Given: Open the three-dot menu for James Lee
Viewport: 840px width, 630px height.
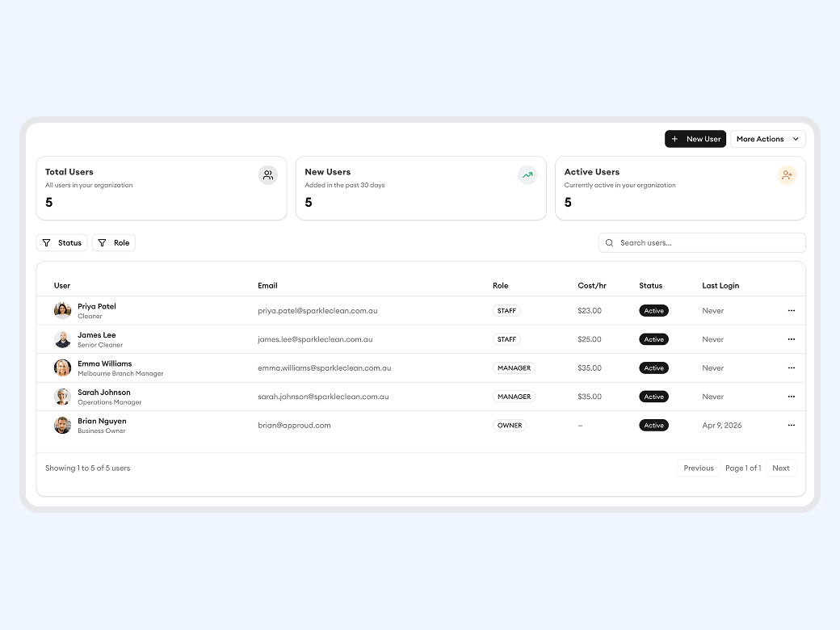Looking at the screenshot, I should (x=791, y=339).
